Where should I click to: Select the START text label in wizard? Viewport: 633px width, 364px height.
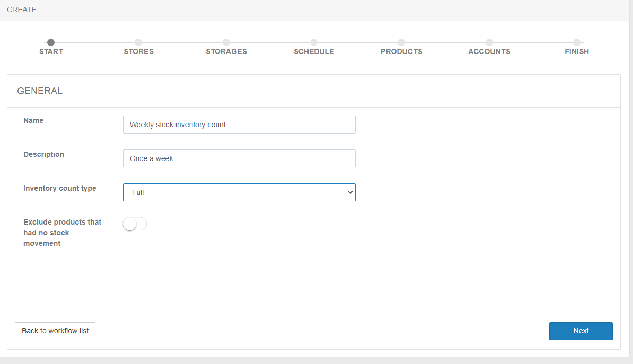[x=51, y=52]
